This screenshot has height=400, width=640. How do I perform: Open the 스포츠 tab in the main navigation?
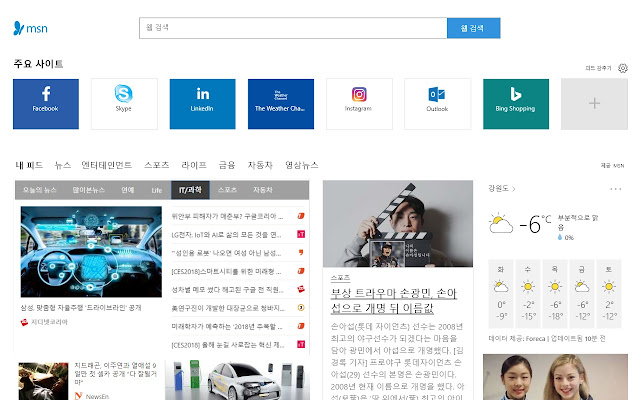(157, 165)
